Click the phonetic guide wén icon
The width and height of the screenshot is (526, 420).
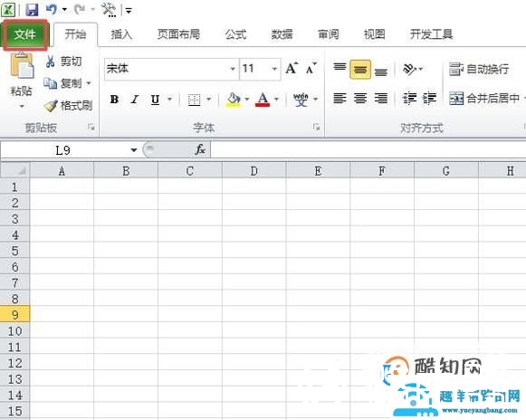pyautogui.click(x=301, y=100)
